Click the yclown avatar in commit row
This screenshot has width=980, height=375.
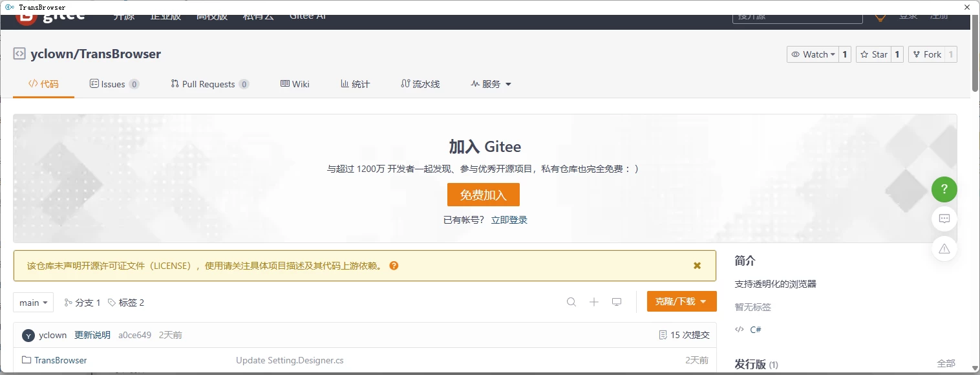coord(28,335)
